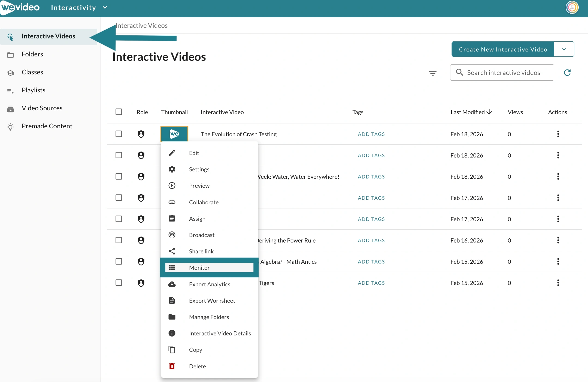Screen dimensions: 588x382
Task: Sort by Last Modified column header
Action: pyautogui.click(x=471, y=112)
